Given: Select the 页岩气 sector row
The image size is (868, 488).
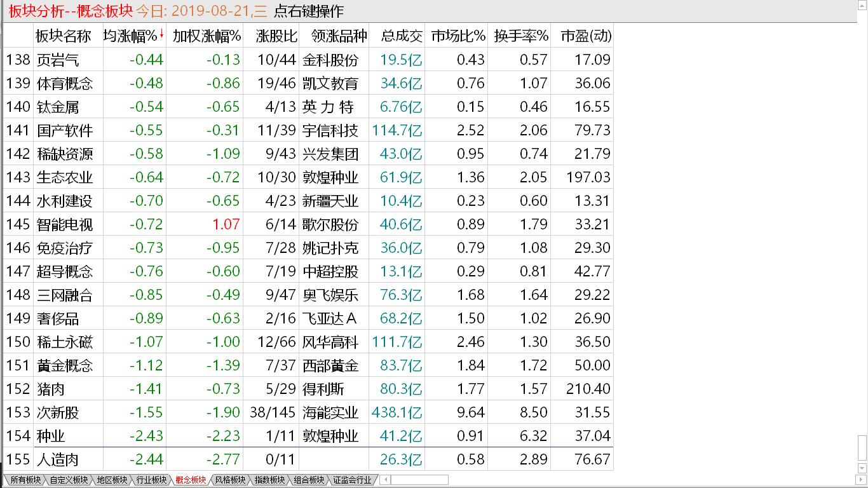Looking at the screenshot, I should coord(308,60).
